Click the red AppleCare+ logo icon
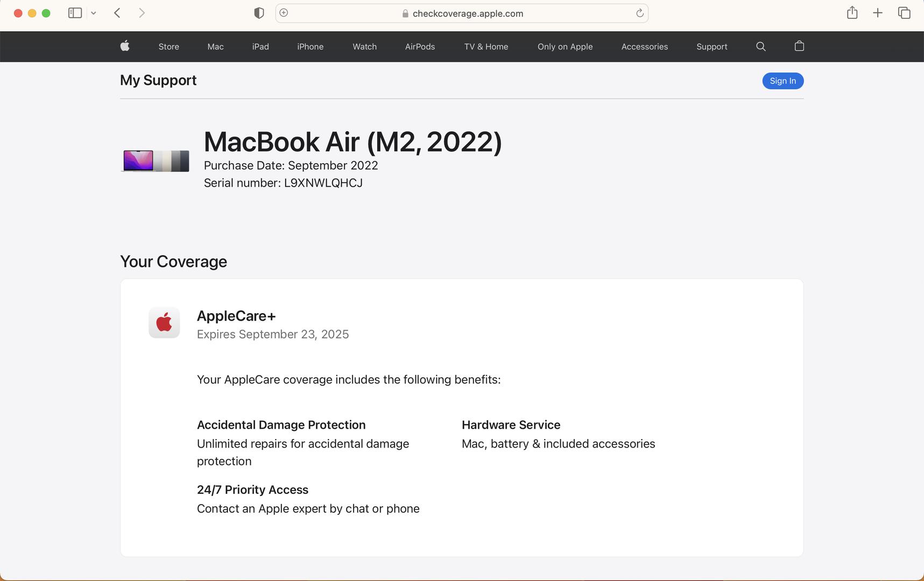The width and height of the screenshot is (924, 581). click(x=164, y=323)
